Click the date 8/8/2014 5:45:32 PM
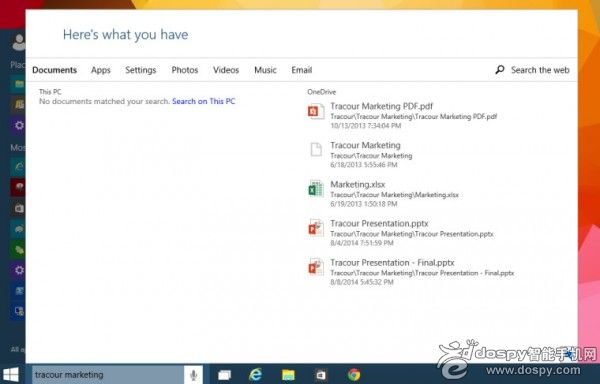This screenshot has height=384, width=600. [362, 282]
